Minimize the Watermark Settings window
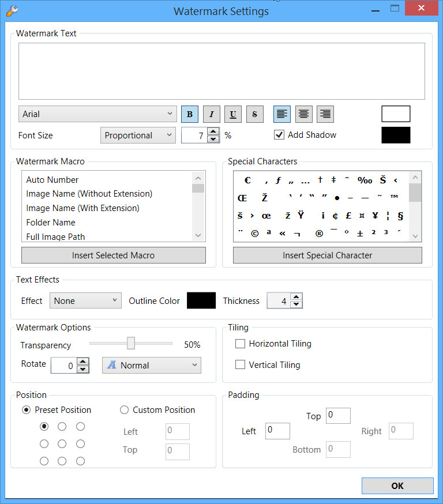Viewport: 443px width, 504px height. tap(375, 10)
